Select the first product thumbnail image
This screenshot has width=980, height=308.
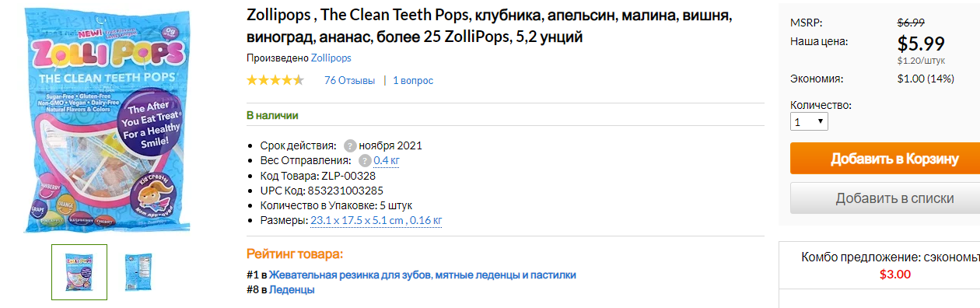pyautogui.click(x=79, y=272)
